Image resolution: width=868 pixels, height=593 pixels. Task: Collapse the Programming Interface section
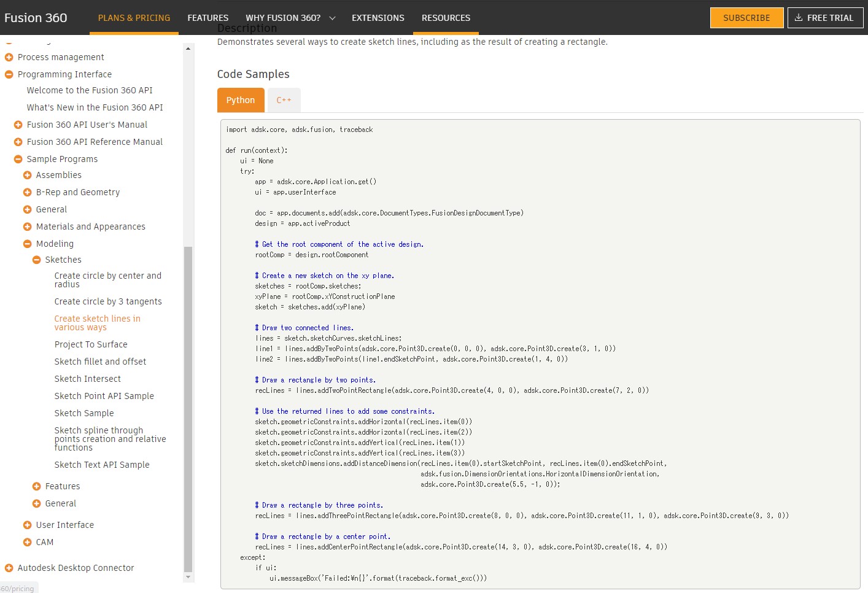coord(9,74)
